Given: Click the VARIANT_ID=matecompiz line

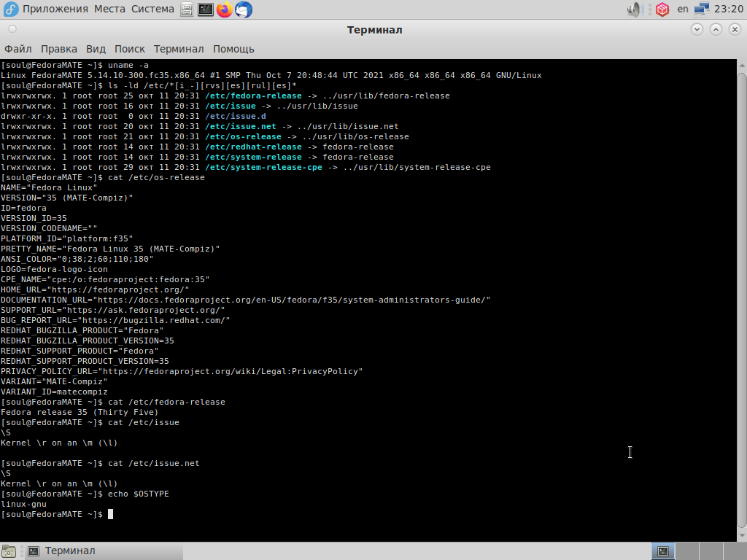Looking at the screenshot, I should coord(54,392).
